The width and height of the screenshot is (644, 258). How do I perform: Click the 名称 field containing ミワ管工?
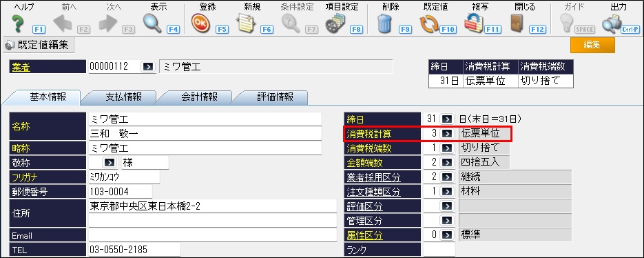(x=205, y=119)
